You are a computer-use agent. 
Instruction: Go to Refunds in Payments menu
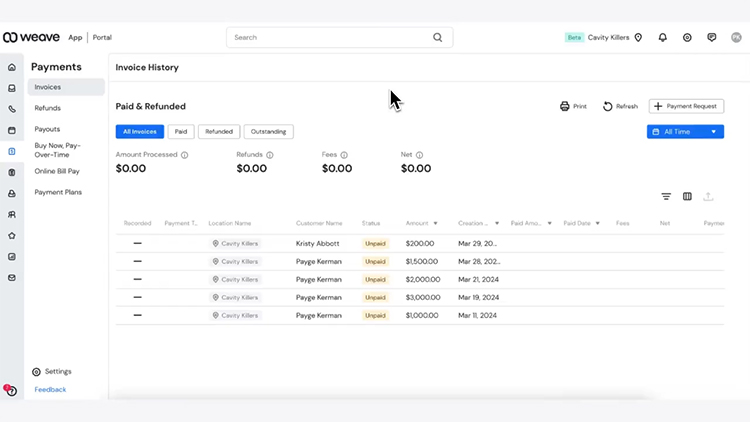pyautogui.click(x=48, y=108)
